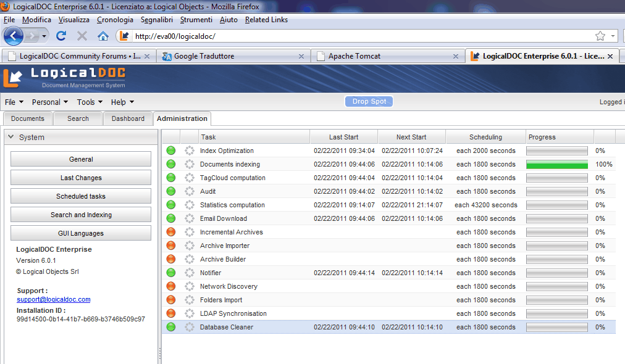Click the green status icon for Index Optimization
This screenshot has height=364, width=625.
(170, 151)
